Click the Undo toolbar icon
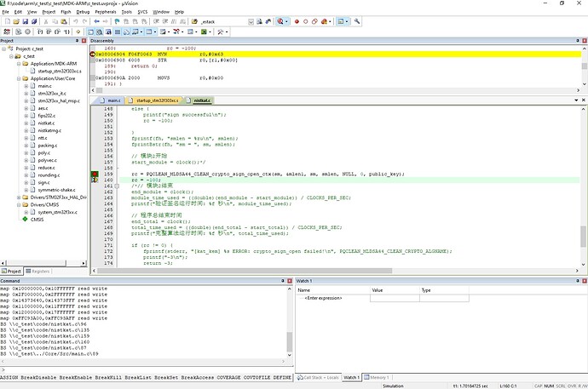Image resolution: width=588 pixels, height=389 pixels. point(76,22)
